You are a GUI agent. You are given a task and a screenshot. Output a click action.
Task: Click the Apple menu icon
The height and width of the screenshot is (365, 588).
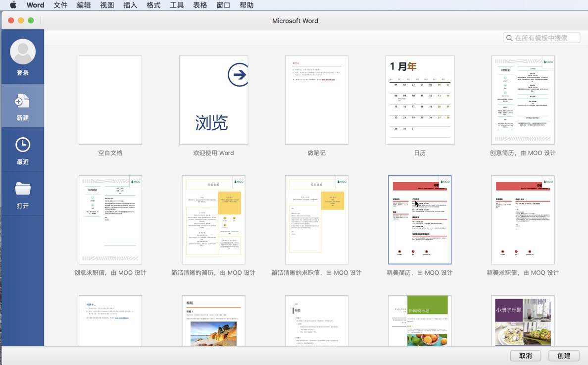[x=13, y=5]
